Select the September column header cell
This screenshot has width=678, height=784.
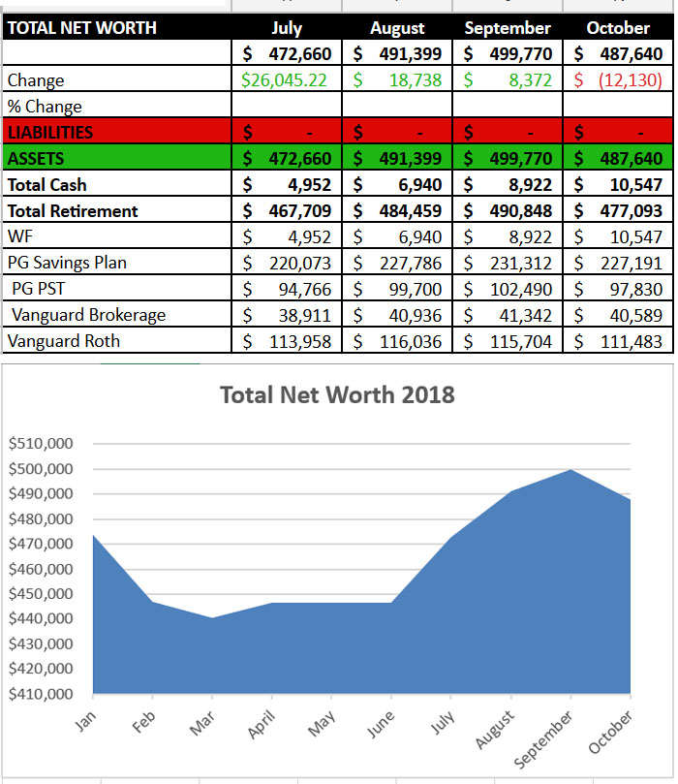click(508, 27)
